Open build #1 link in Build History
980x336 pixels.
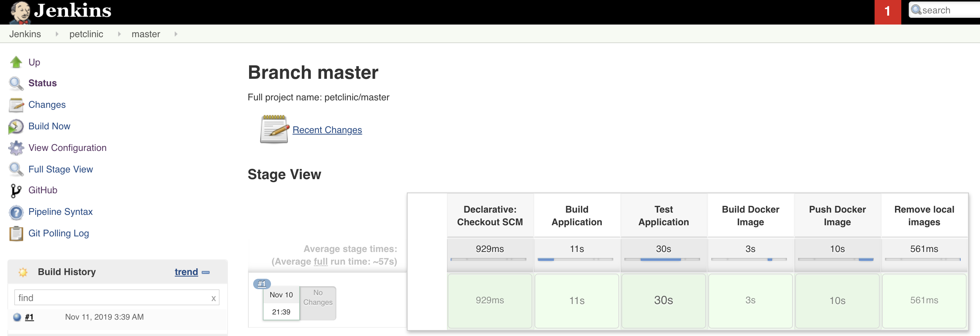pos(29,317)
